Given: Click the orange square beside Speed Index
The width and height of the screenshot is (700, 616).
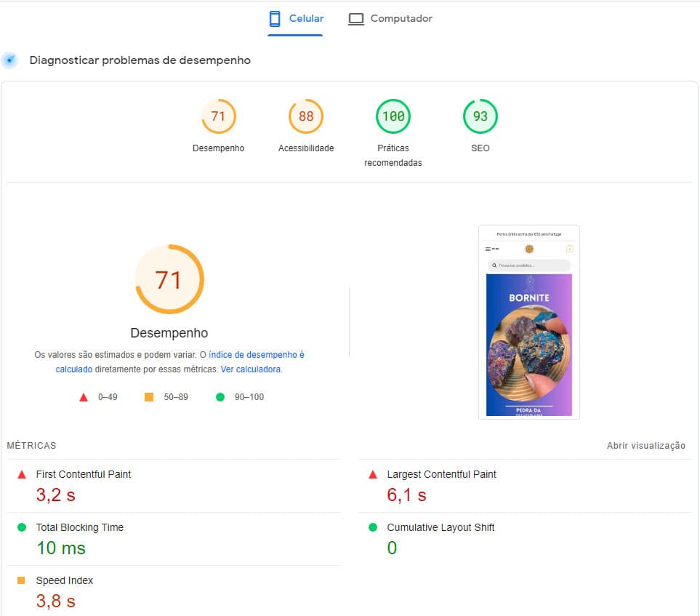Looking at the screenshot, I should pyautogui.click(x=23, y=580).
